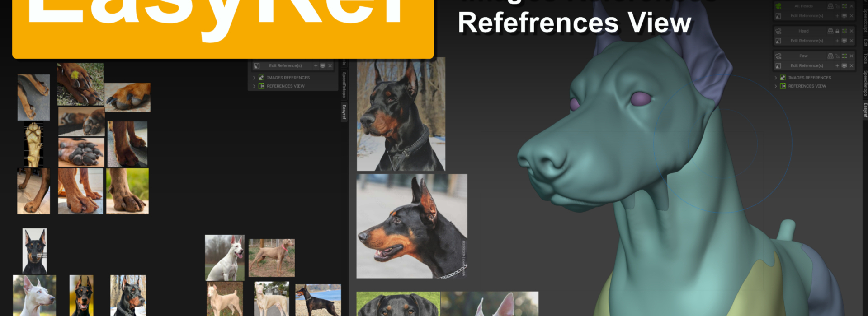This screenshot has width=868, height=316.
Task: Unlock the Head view via its padlock
Action: pyautogui.click(x=837, y=31)
